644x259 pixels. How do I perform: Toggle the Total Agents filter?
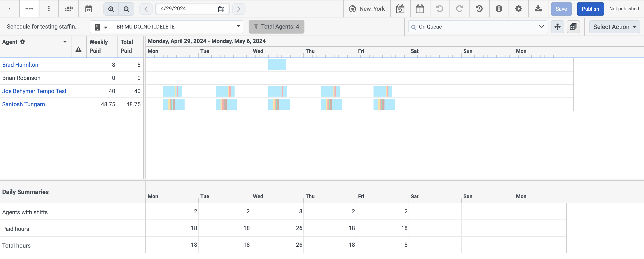pos(276,27)
